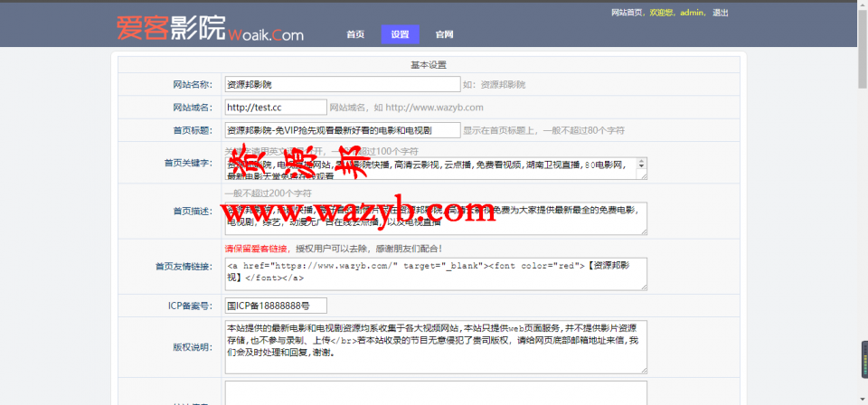Click the dark side widget at right edge
The image size is (868, 405).
(x=864, y=360)
